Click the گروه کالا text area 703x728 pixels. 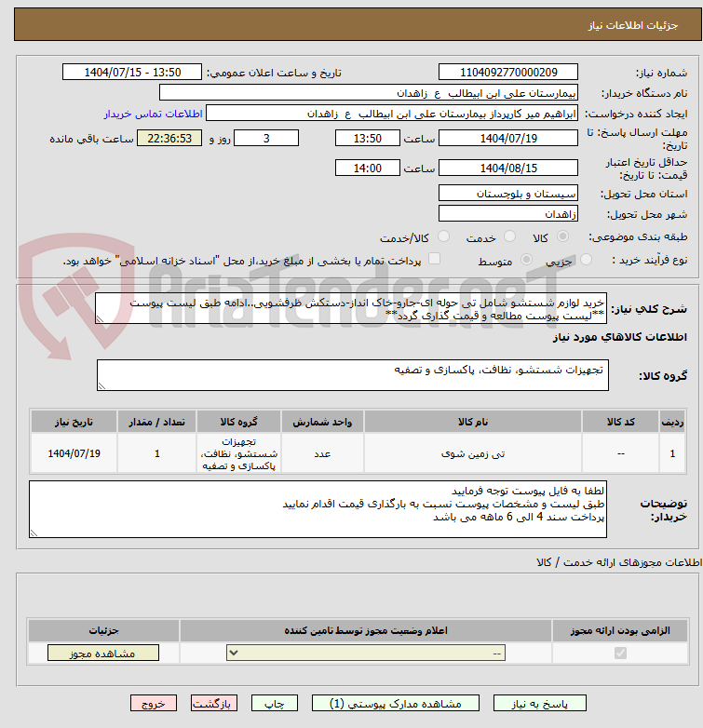pos(353,375)
